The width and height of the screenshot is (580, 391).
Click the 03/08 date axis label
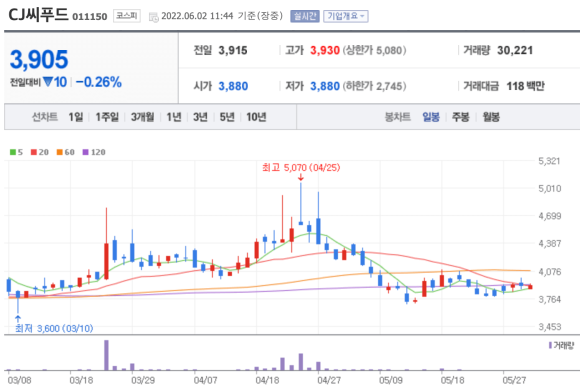[x=19, y=380]
